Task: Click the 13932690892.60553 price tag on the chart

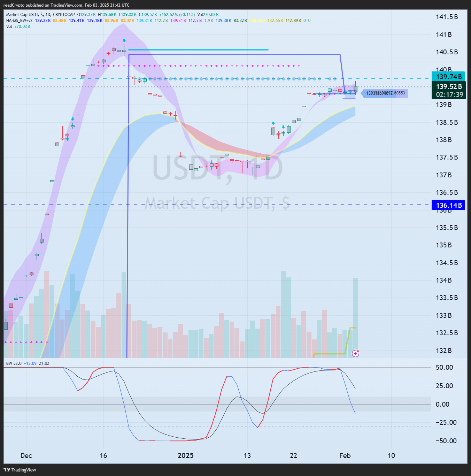Action: pyautogui.click(x=385, y=93)
